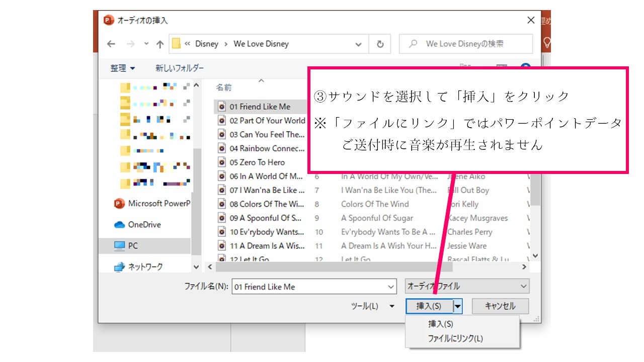Open the ツール(L) dropdown
The width and height of the screenshot is (644, 362).
pos(372,306)
